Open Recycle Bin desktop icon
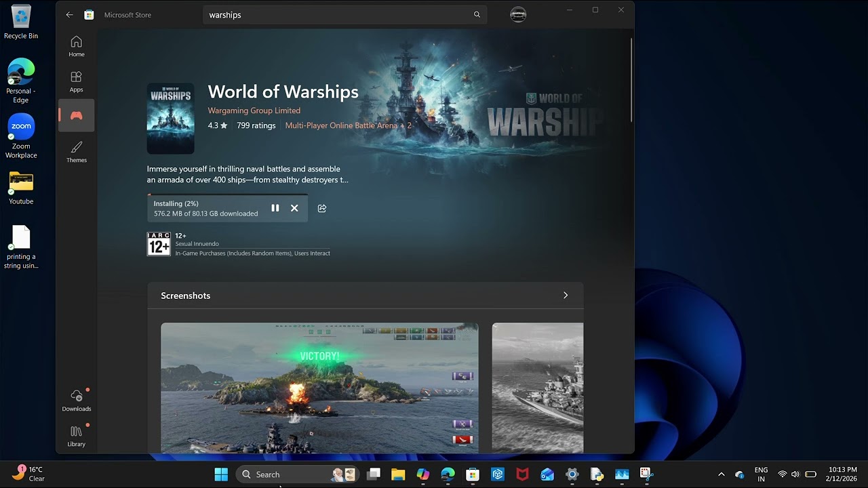This screenshot has width=868, height=488. (x=21, y=22)
